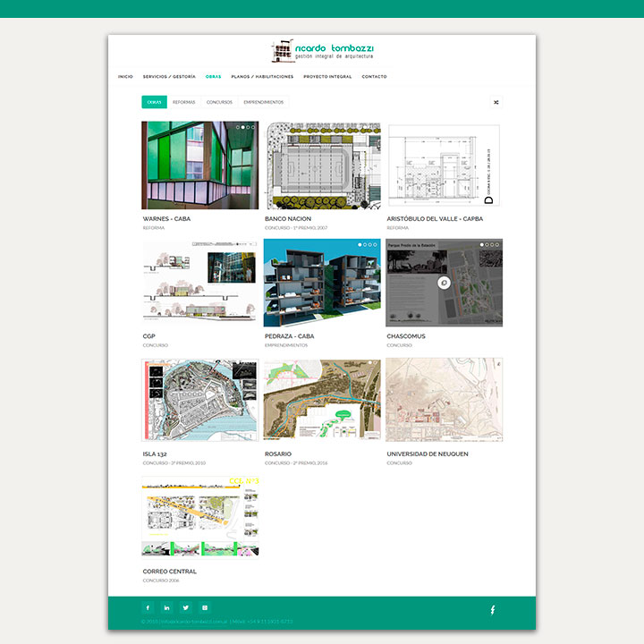The width and height of the screenshot is (644, 644).
Task: Open the Contacto menu item
Action: click(x=374, y=77)
